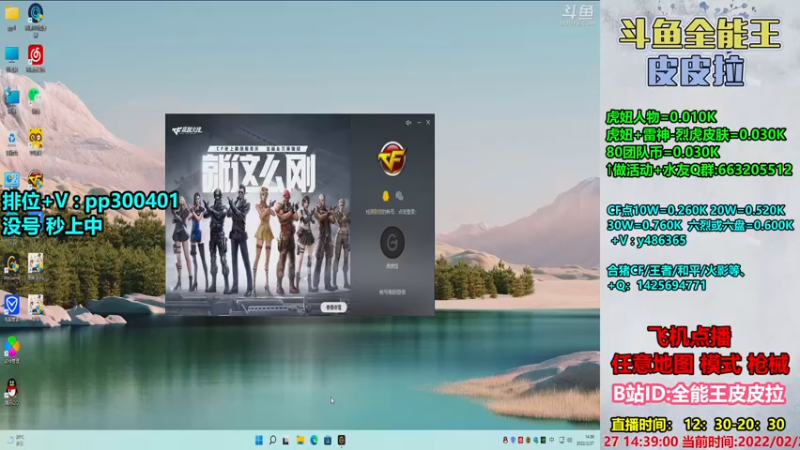Switch to the running launcher taskbar icon
This screenshot has width=800, height=450.
click(x=341, y=440)
